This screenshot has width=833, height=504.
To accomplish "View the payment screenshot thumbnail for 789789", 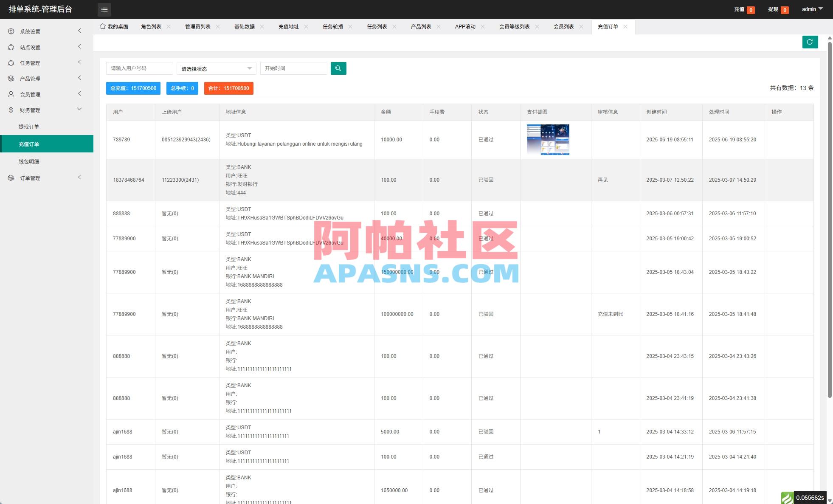I will [548, 139].
